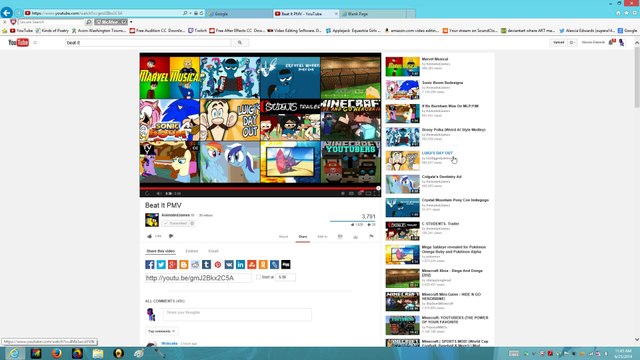The height and width of the screenshot is (360, 640).
Task: Switch to Email share tab
Action: coord(213,251)
